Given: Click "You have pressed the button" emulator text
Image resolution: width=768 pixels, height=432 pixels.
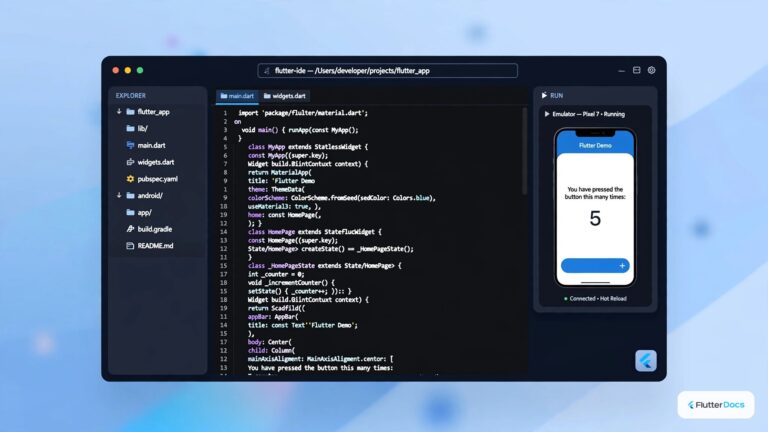Looking at the screenshot, I should click(x=595, y=193).
